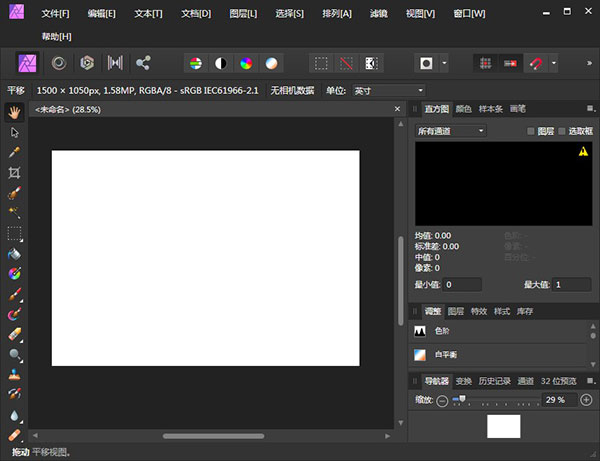Screen dimensions: 600x461
Task: Apply Auto Colours from toolbar
Action: click(x=246, y=64)
